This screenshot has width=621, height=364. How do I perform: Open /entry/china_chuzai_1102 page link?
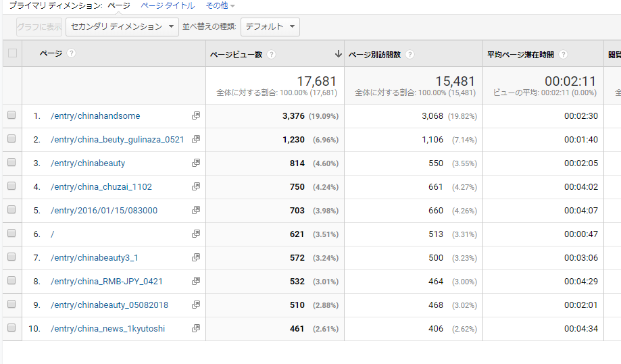pos(101,187)
